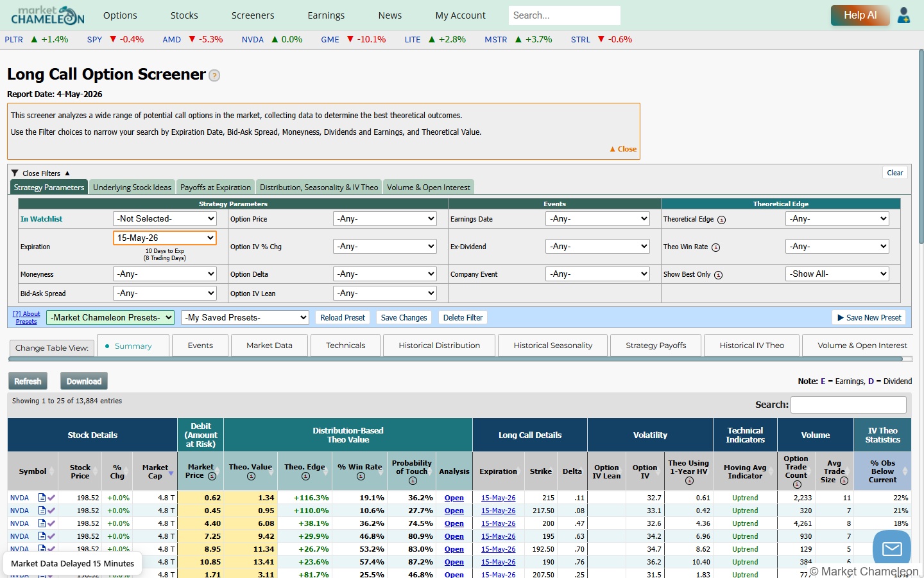
Task: Open the document icon in the 4.40 market price row
Action: [x=42, y=523]
